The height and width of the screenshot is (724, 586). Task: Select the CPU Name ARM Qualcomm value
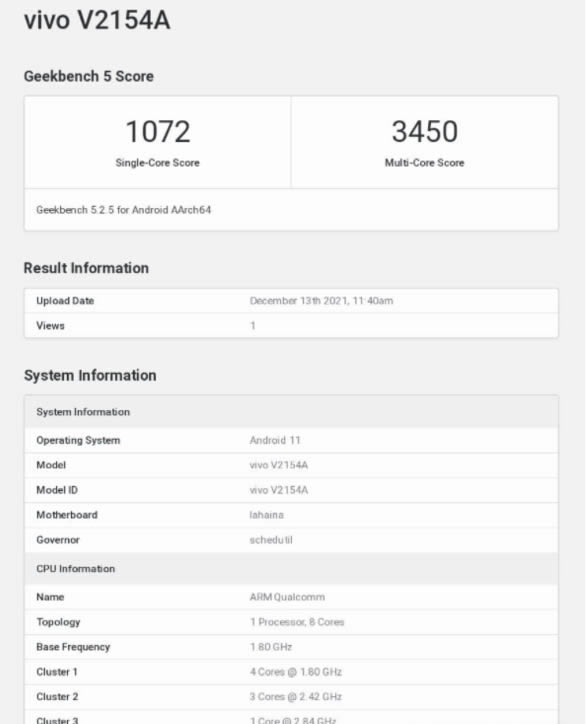click(x=287, y=597)
